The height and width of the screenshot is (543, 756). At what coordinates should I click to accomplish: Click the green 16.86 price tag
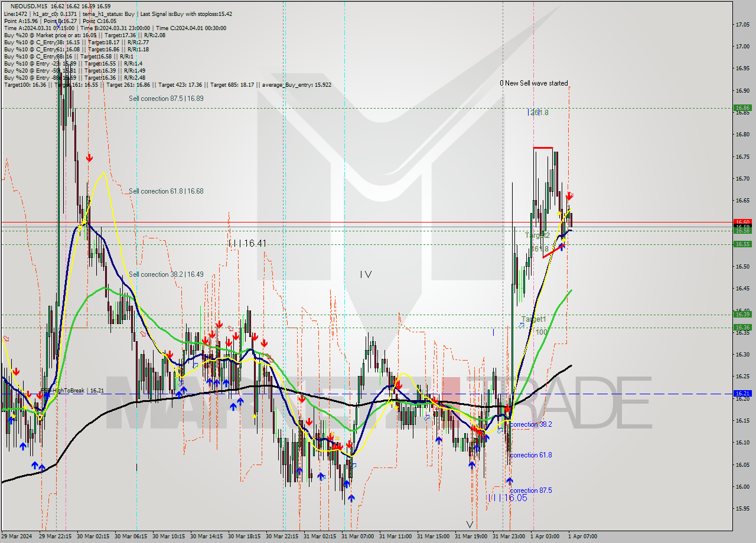(x=742, y=108)
